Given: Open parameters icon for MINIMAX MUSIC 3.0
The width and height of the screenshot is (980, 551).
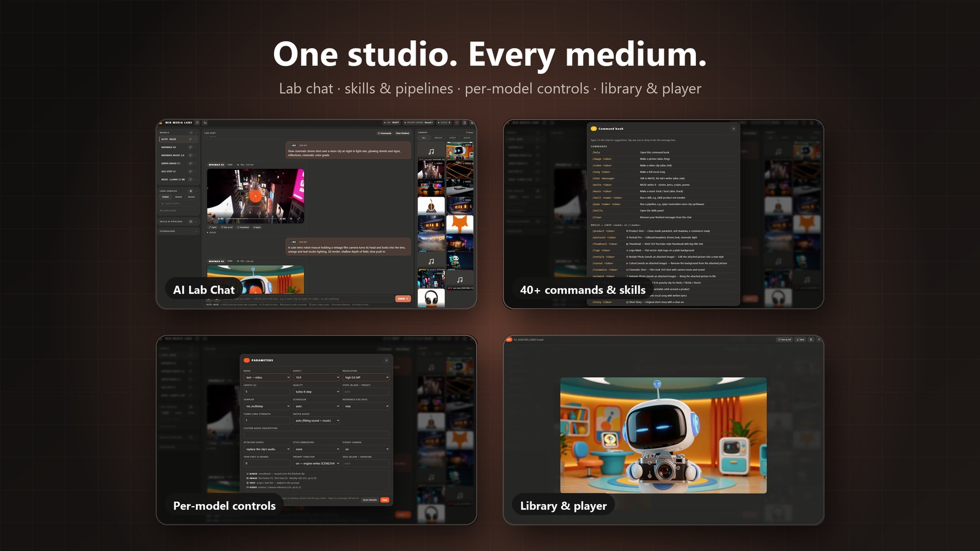Looking at the screenshot, I should tap(191, 155).
